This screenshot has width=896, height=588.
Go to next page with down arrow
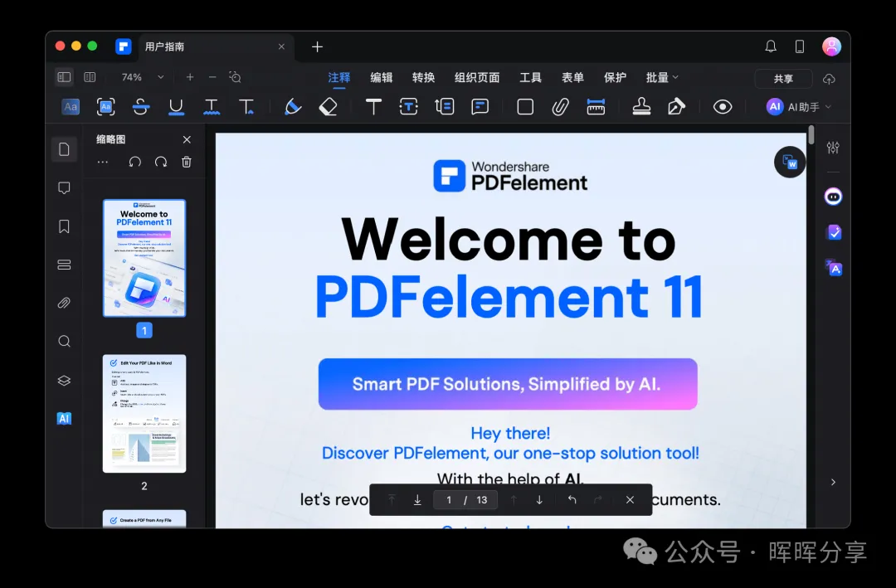(x=539, y=500)
